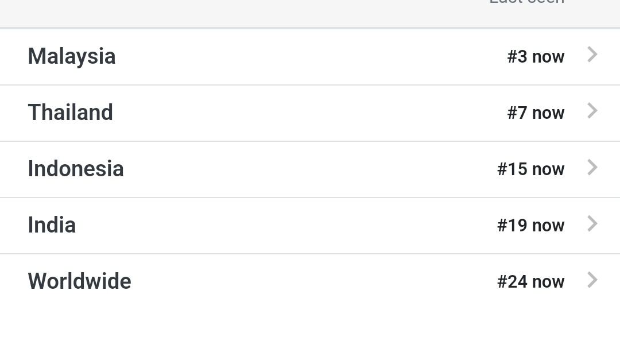Expand the Indonesia row using its chevron
The image size is (620, 364).
coord(592,168)
